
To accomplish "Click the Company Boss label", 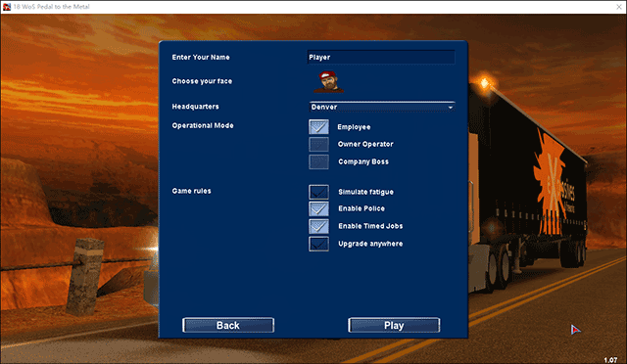I will (x=363, y=161).
